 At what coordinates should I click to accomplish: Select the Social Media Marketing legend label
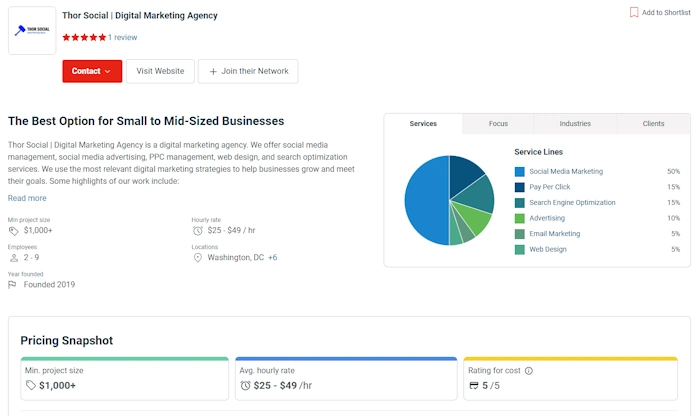(x=566, y=171)
